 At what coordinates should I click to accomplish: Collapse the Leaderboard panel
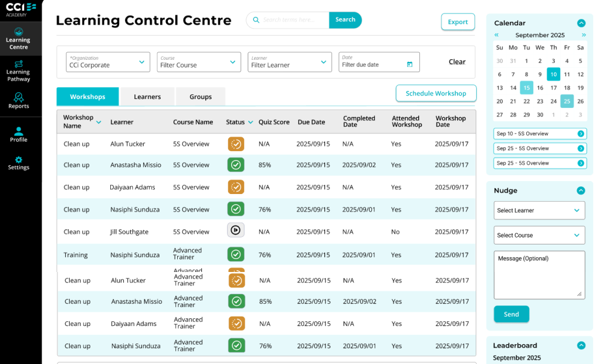click(581, 346)
